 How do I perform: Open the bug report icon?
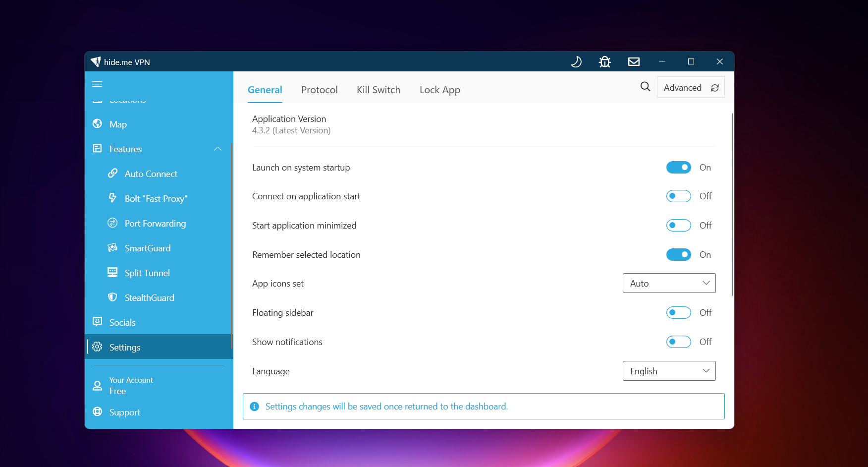(x=604, y=61)
